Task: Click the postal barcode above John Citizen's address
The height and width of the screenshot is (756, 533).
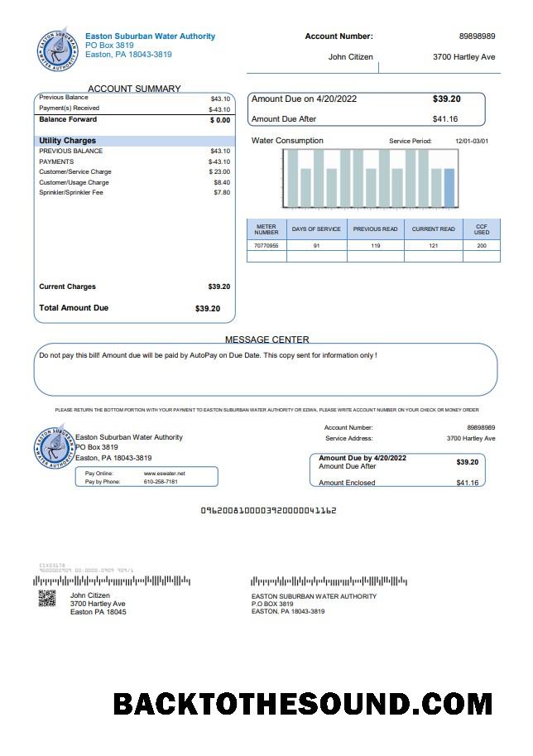Action: pyautogui.click(x=112, y=581)
